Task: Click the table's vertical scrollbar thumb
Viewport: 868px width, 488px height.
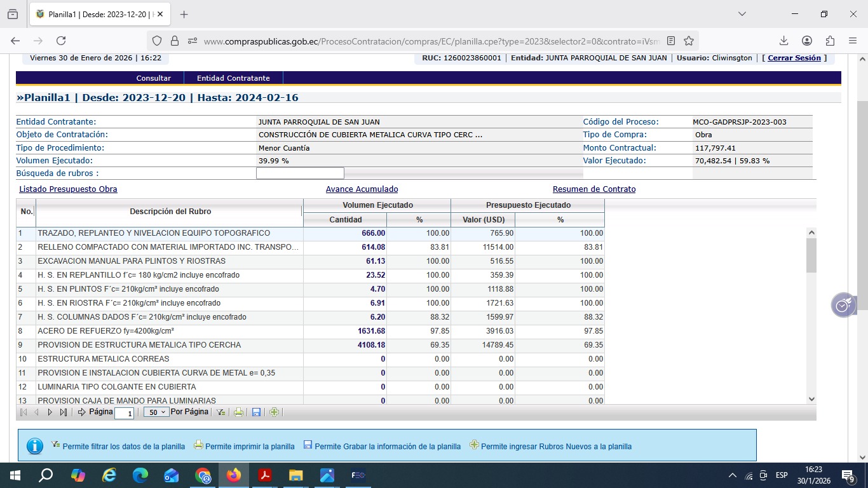Action: click(811, 255)
